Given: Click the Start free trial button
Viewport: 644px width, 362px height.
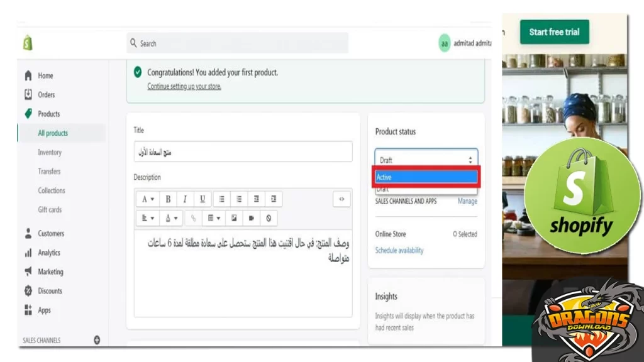Looking at the screenshot, I should pos(554,32).
